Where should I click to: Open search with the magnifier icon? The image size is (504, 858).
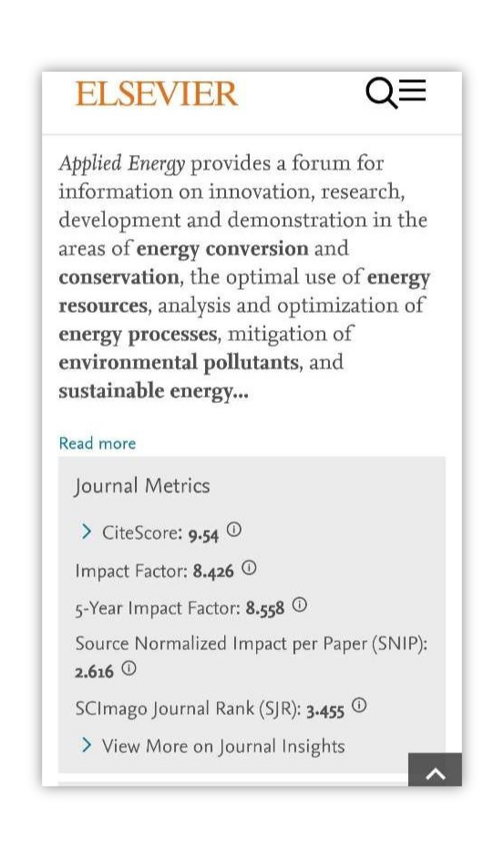(381, 93)
